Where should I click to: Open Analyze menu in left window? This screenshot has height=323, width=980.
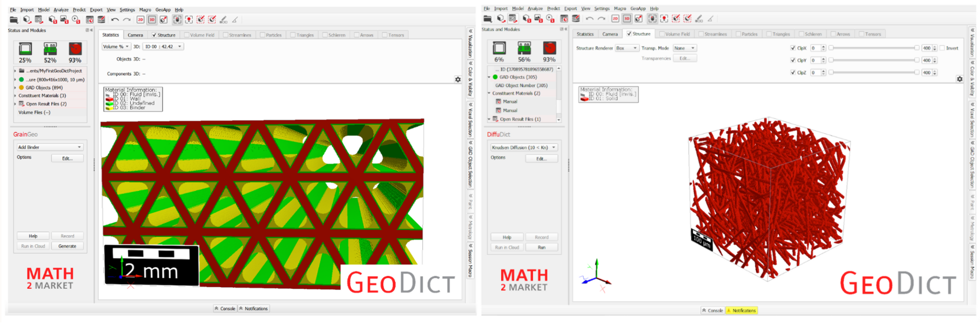[61, 9]
